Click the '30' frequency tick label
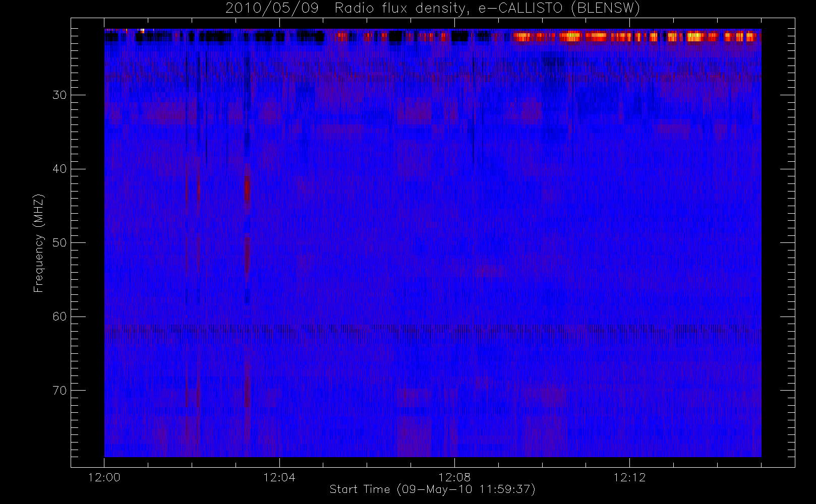This screenshot has width=816, height=504. (60, 95)
